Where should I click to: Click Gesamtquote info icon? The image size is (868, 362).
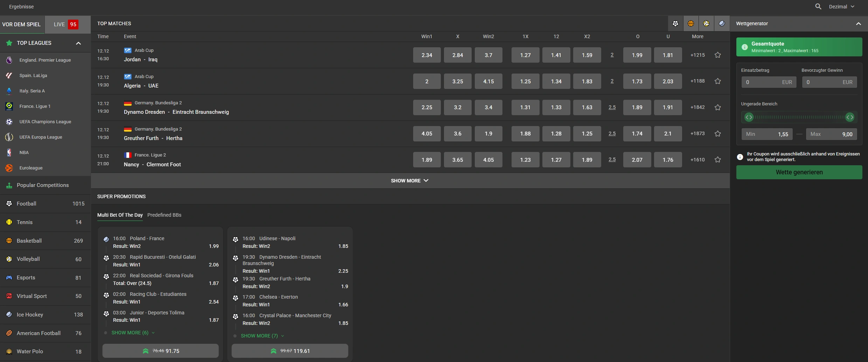click(x=745, y=47)
